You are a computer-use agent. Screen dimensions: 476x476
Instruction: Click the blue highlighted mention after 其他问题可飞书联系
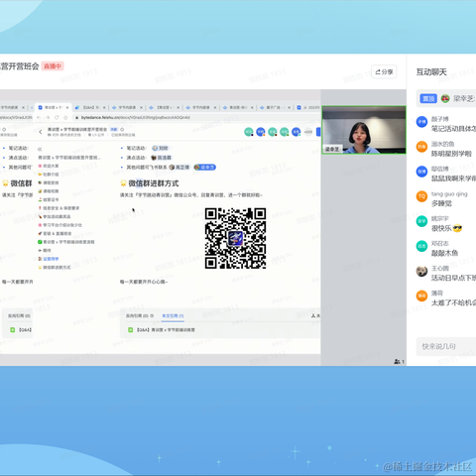pos(205,168)
